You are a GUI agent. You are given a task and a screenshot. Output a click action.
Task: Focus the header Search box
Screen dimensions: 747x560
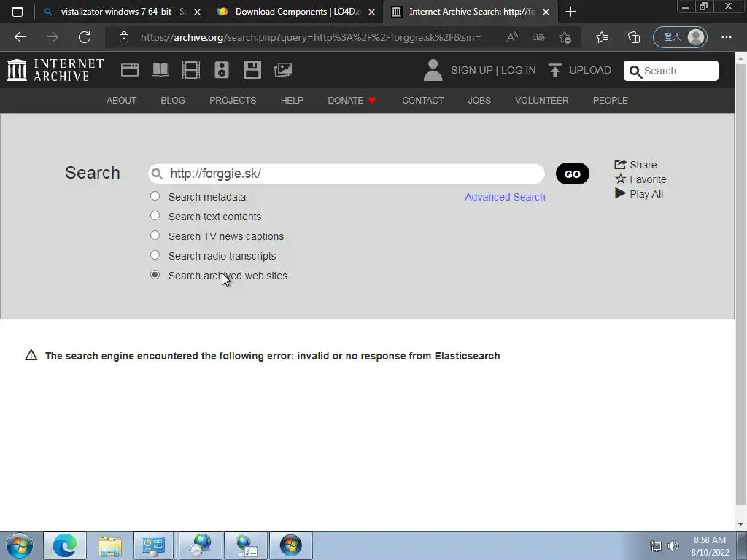pos(671,71)
